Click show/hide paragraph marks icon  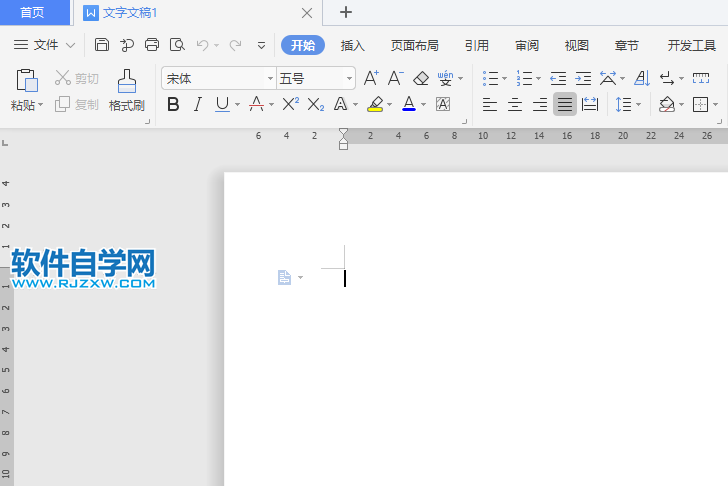(x=667, y=78)
